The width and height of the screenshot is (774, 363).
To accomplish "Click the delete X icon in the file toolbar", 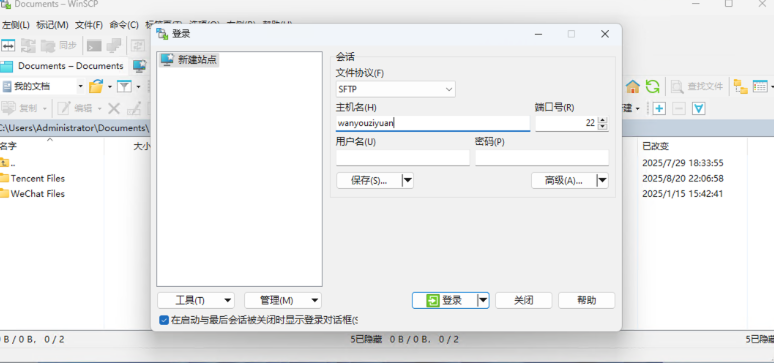I will coord(114,108).
